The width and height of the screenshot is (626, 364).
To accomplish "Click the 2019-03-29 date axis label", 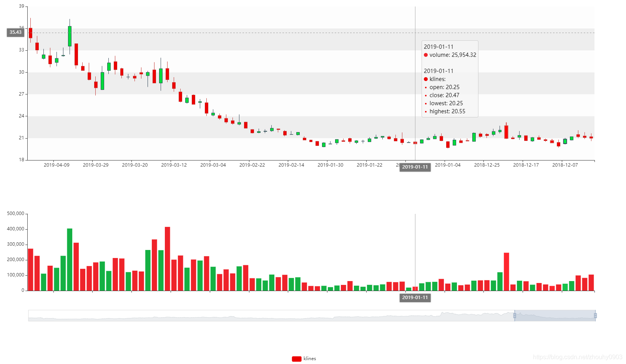I will tap(96, 165).
